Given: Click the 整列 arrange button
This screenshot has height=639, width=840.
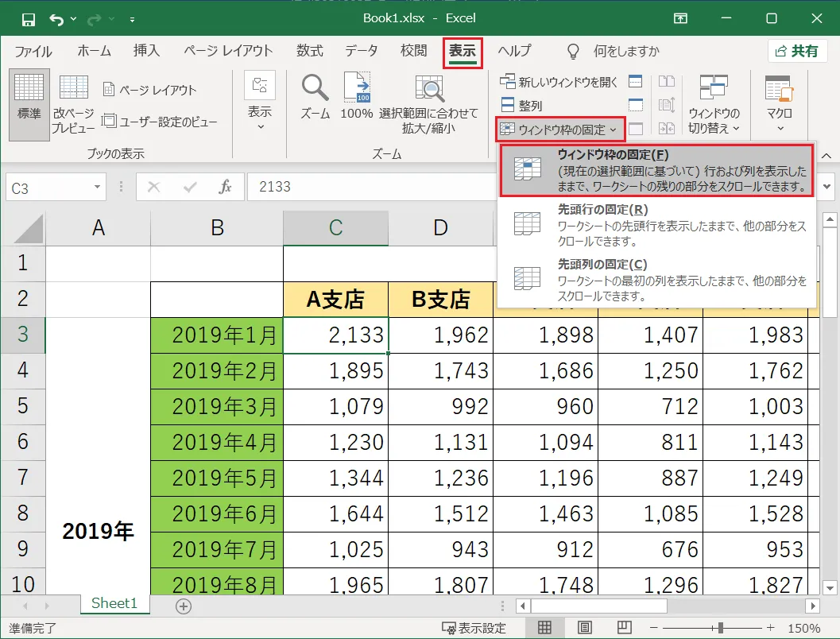Looking at the screenshot, I should (522, 105).
